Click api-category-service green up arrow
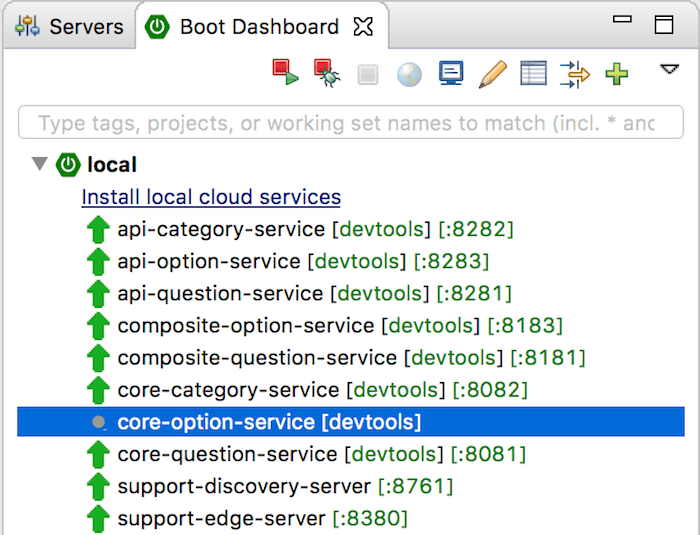The image size is (700, 535). click(x=98, y=229)
